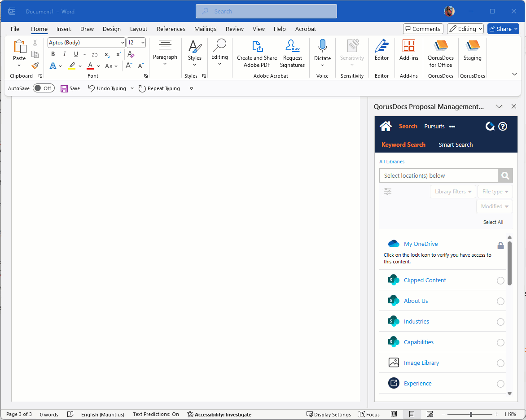Click the QorusDocs home icon
The height and width of the screenshot is (420, 526).
pos(386,126)
